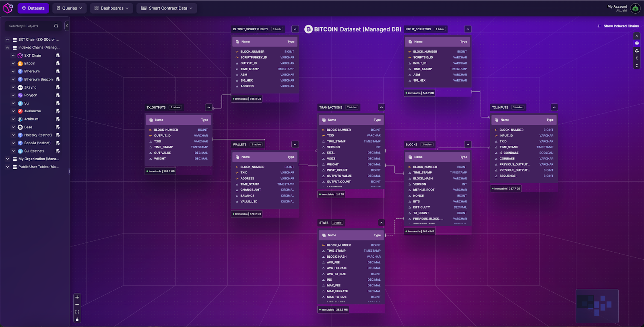Screen dimensions: 644x327
Task: Select Arbitrum in the chain list
Action: [x=31, y=119]
